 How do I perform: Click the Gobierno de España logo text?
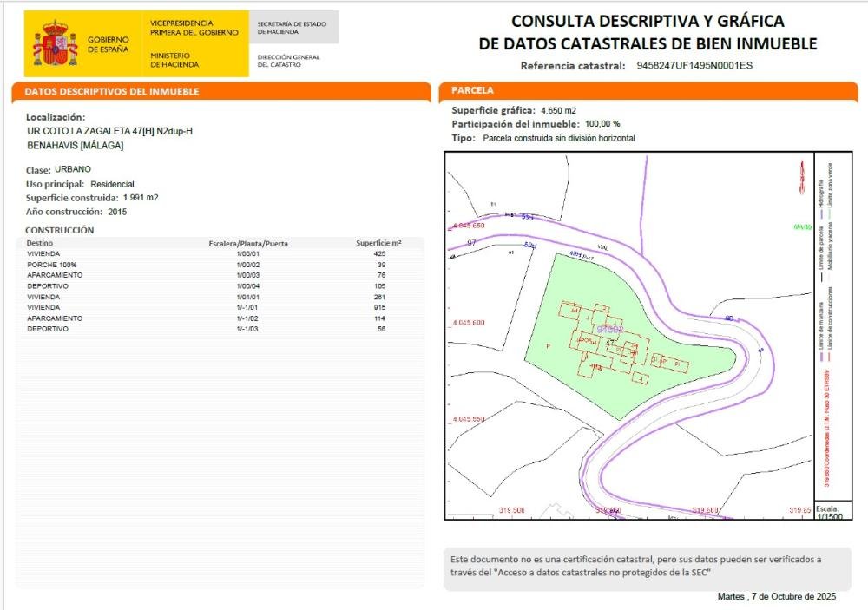click(108, 44)
